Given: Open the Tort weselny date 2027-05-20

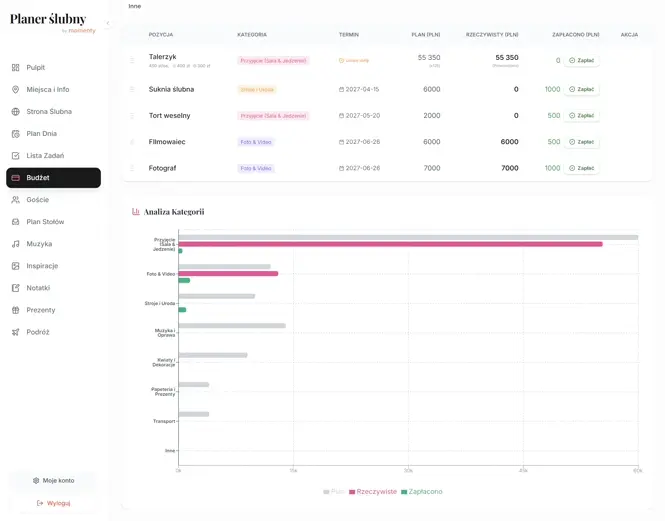Looking at the screenshot, I should click(x=359, y=116).
